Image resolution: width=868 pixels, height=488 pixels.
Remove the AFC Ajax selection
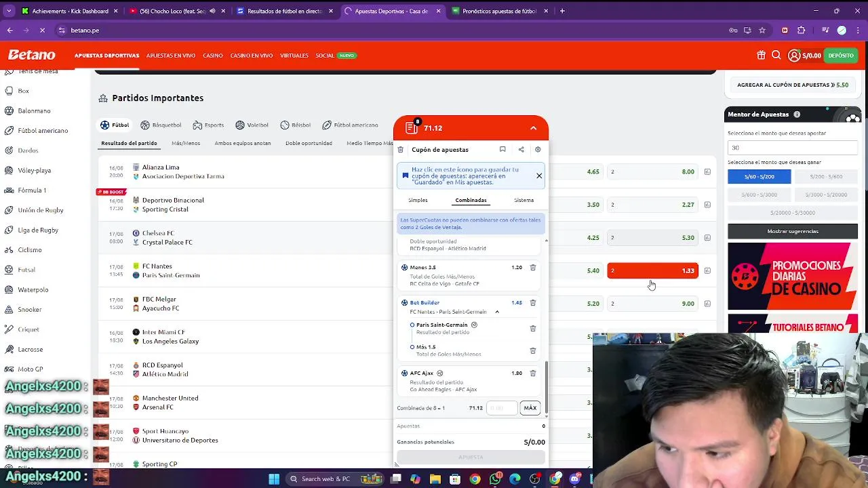point(533,373)
